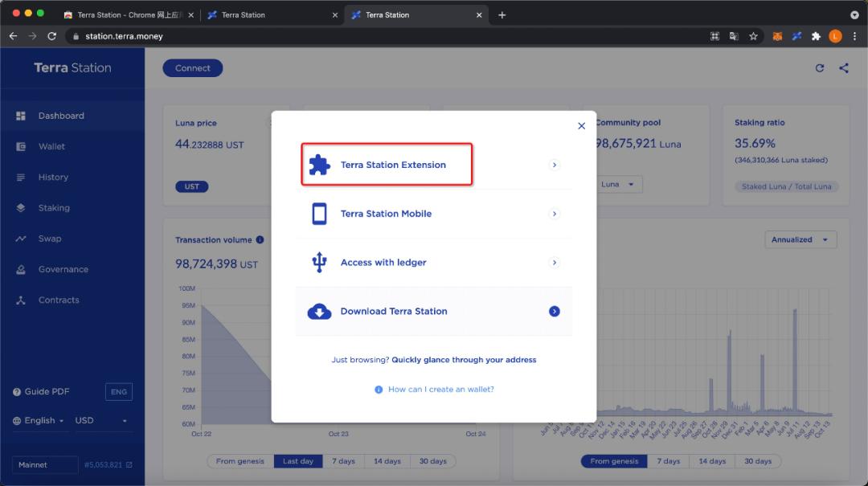Click the Connect button
Image resolution: width=868 pixels, height=486 pixels.
click(193, 68)
